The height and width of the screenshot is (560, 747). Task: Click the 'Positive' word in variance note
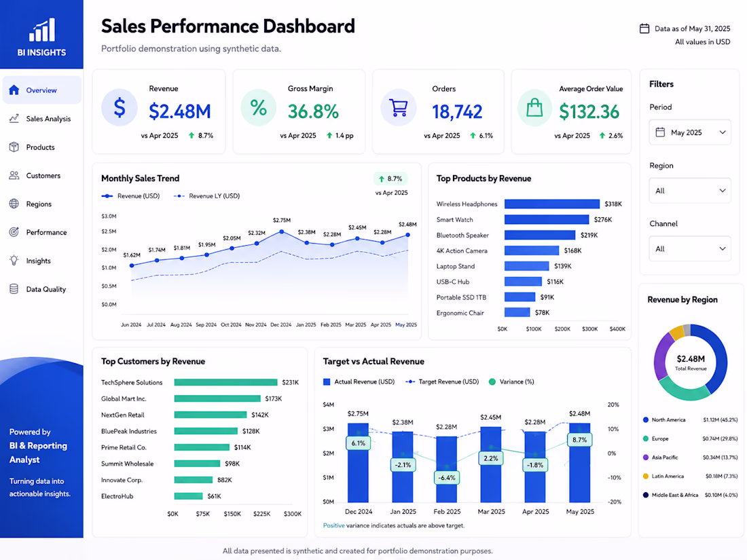tap(334, 525)
